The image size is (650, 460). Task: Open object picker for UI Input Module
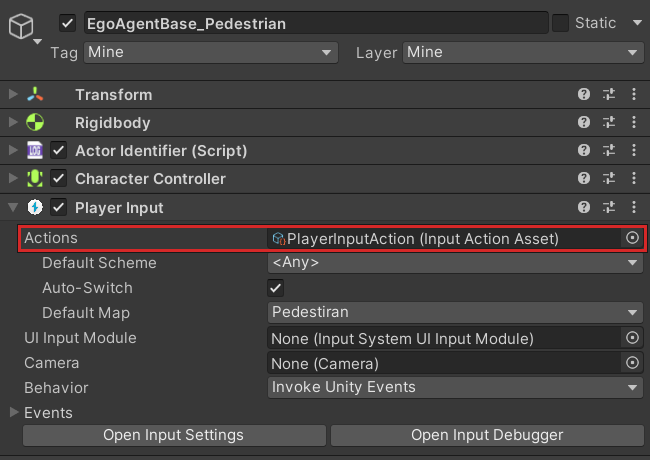pyautogui.click(x=632, y=338)
